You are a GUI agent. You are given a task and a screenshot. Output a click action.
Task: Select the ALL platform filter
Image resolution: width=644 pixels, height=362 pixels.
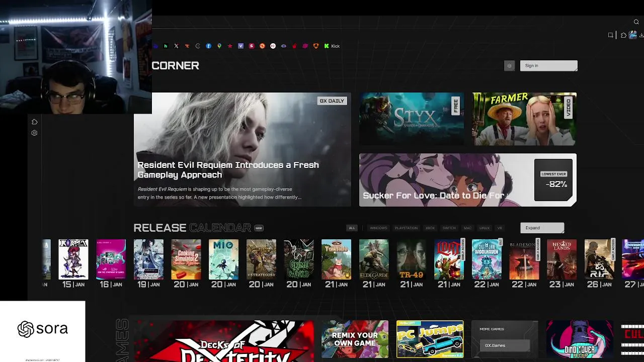pyautogui.click(x=352, y=228)
